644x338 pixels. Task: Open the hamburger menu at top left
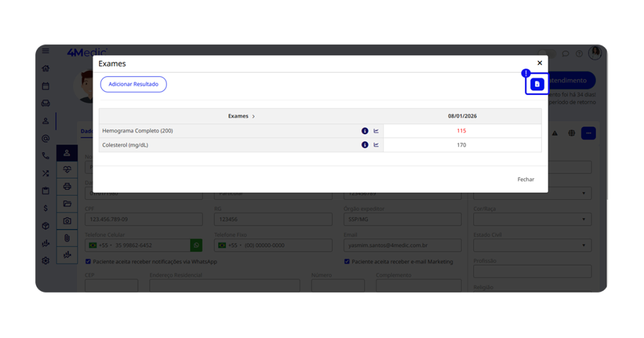pos(45,51)
